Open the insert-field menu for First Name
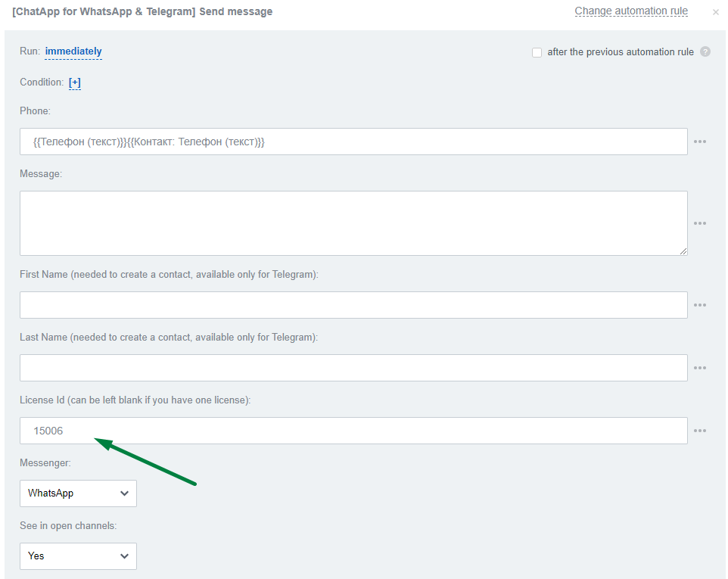 point(700,304)
